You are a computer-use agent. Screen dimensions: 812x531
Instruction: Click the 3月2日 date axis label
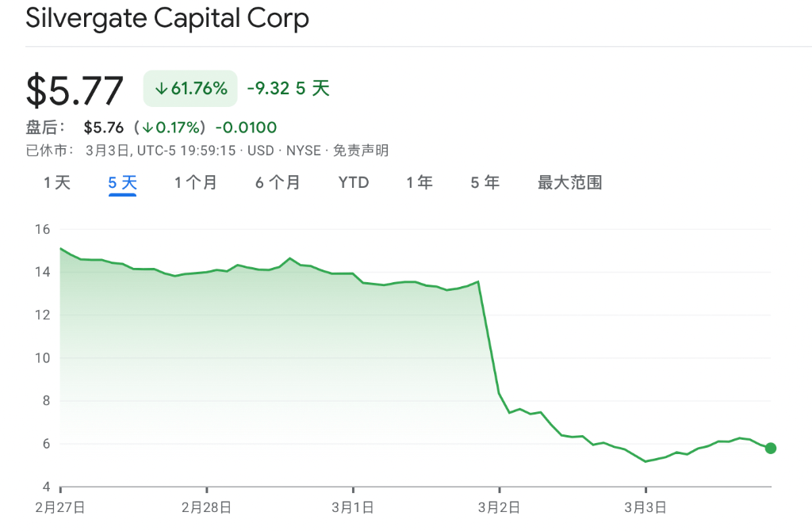tap(499, 506)
